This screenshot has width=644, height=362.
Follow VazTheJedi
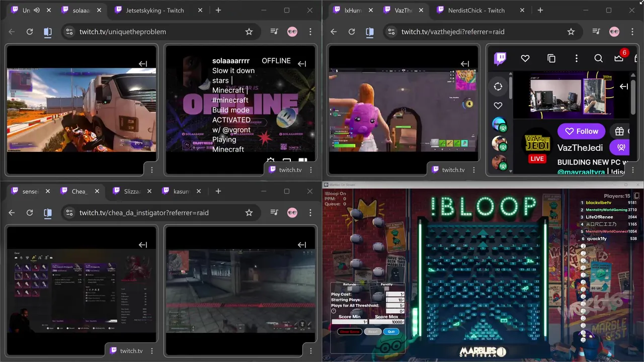[x=581, y=131]
